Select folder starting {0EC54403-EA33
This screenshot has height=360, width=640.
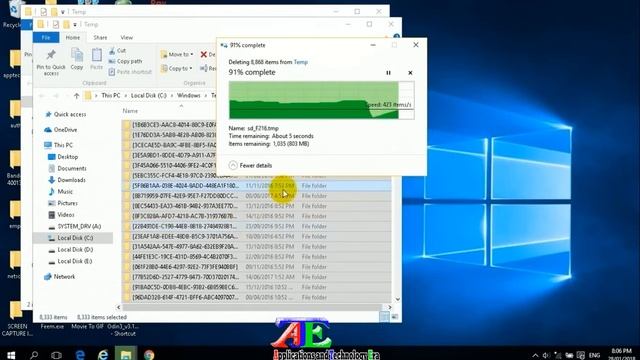tap(257, 206)
